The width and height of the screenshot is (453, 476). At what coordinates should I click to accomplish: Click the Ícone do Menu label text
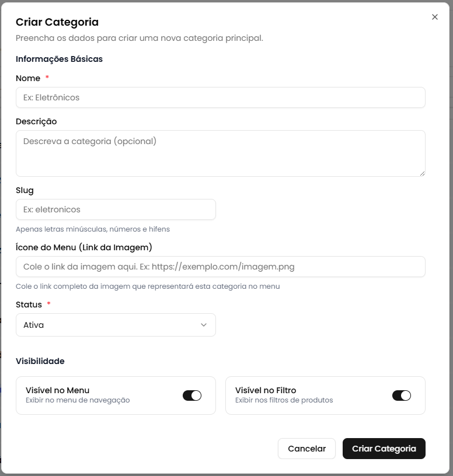tap(84, 247)
